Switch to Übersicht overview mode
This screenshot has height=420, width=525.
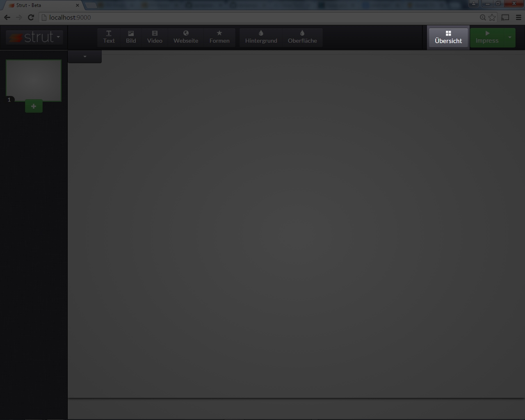(x=448, y=37)
